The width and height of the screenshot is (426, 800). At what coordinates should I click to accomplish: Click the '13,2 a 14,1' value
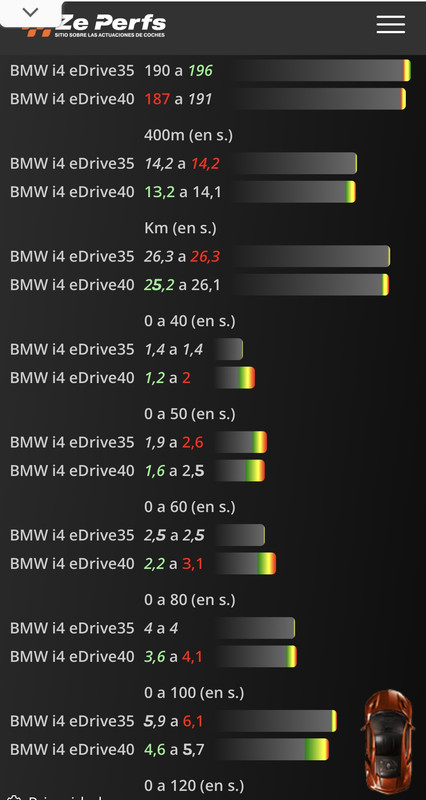182,192
